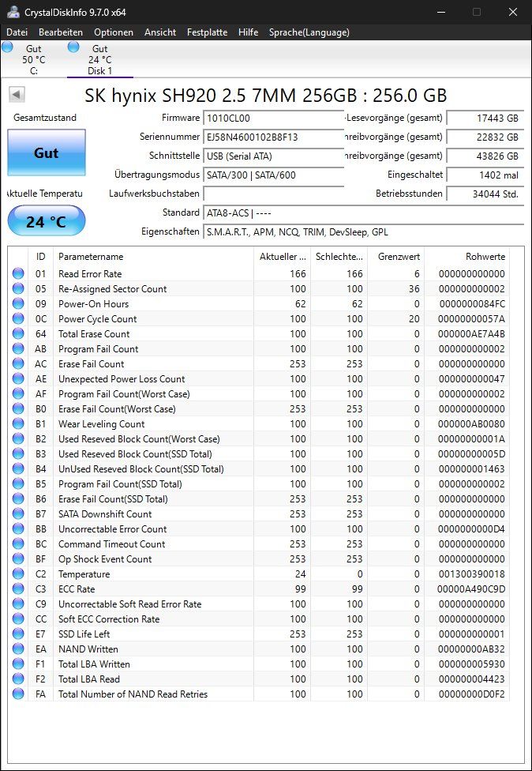
Task: Click the status orb for ID AB row
Action: [x=18, y=348]
